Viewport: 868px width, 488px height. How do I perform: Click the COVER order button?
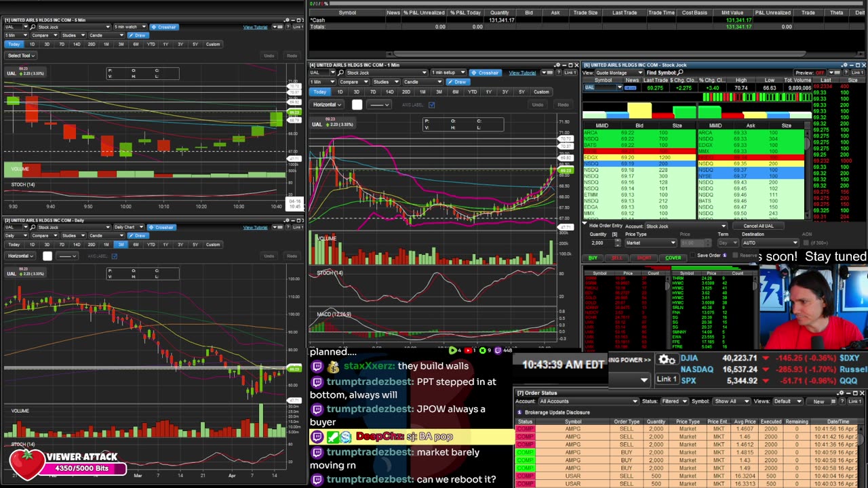[x=673, y=258]
